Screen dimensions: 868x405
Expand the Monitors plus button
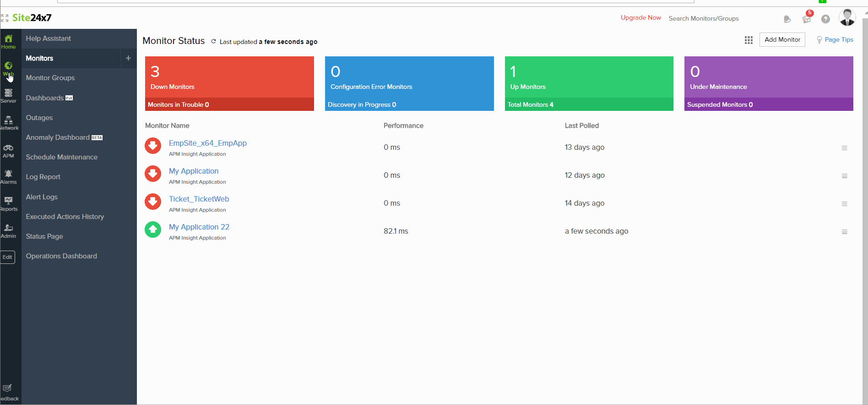pyautogui.click(x=128, y=58)
